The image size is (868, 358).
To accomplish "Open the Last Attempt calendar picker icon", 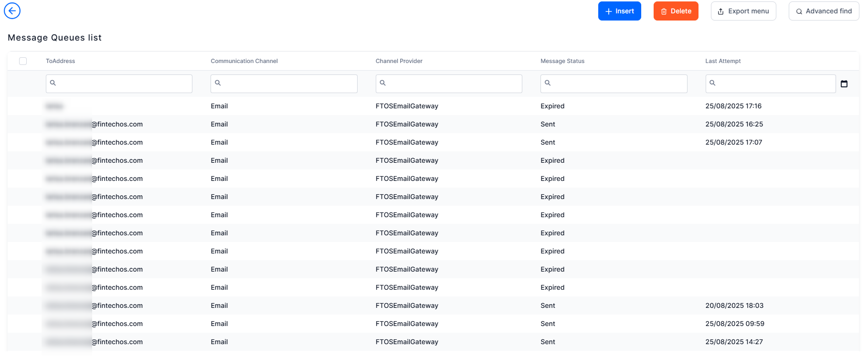I will (844, 84).
